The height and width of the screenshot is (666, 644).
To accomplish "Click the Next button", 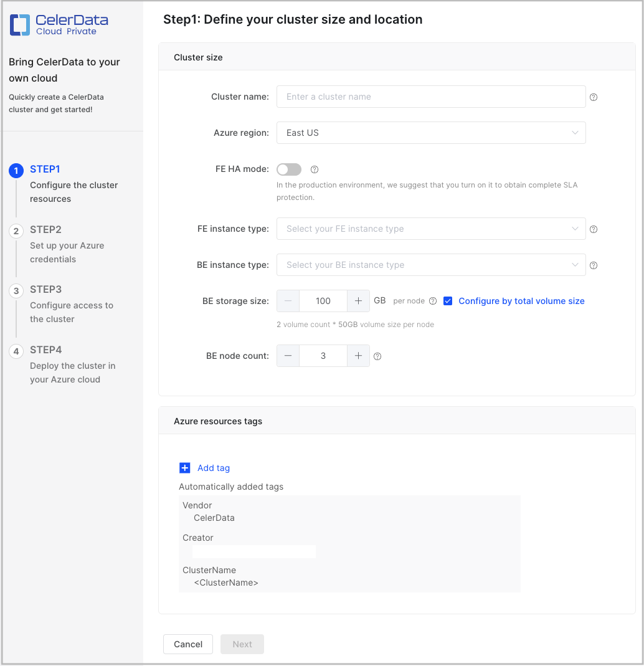I will (x=242, y=644).
